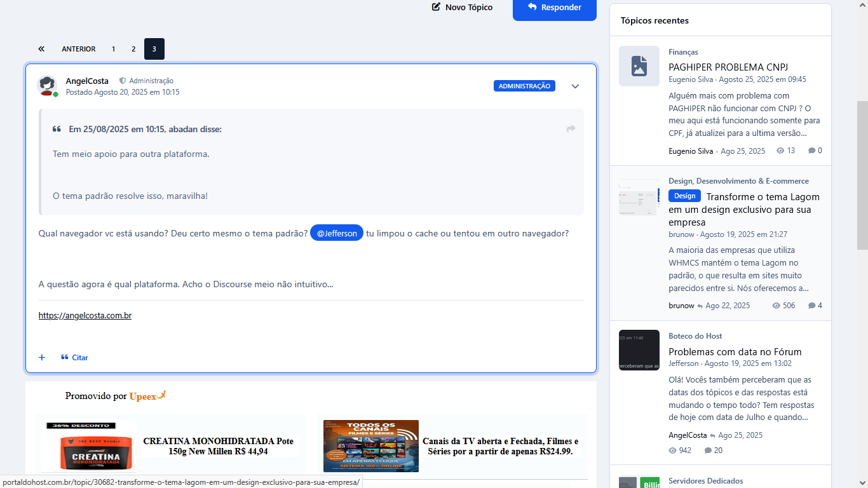Screen dimensions: 868x488
Task: Open the Finanças category link
Action: click(x=683, y=52)
